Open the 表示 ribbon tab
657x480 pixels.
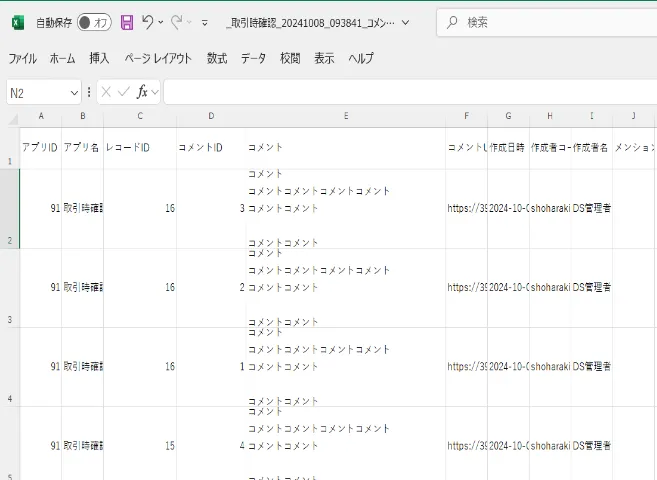[x=324, y=58]
